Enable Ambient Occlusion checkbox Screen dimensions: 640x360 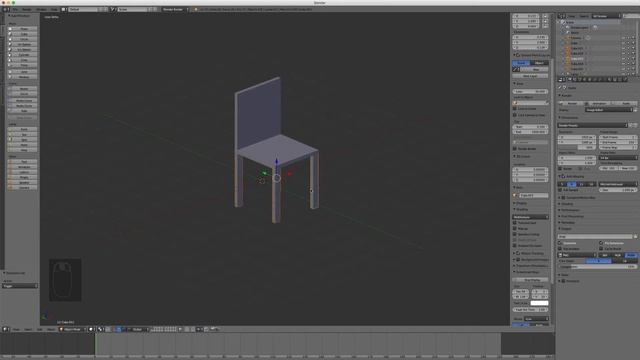click(515, 246)
